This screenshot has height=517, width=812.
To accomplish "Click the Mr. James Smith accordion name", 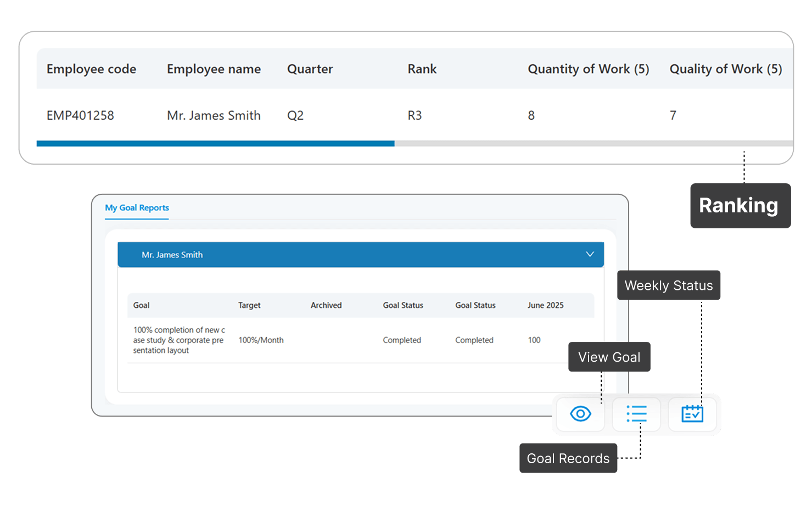I will (172, 255).
